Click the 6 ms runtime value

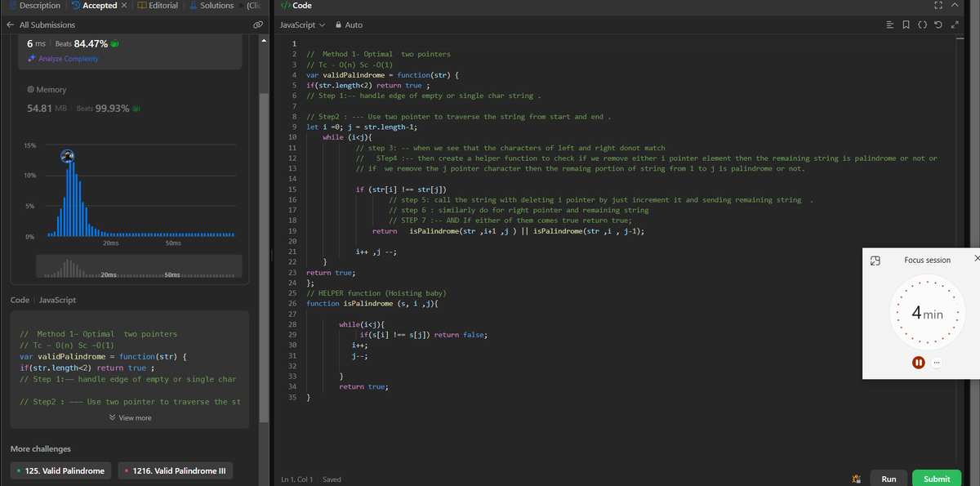tap(38, 43)
